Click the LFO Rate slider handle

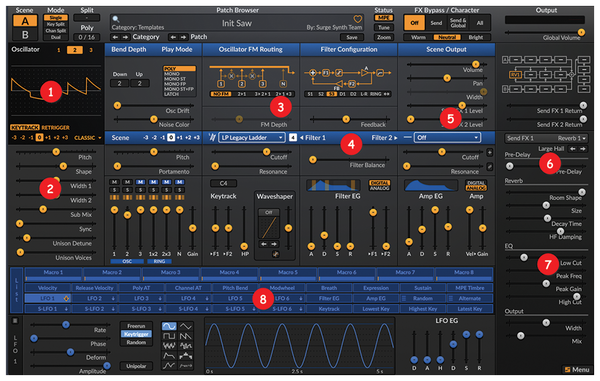click(66, 325)
